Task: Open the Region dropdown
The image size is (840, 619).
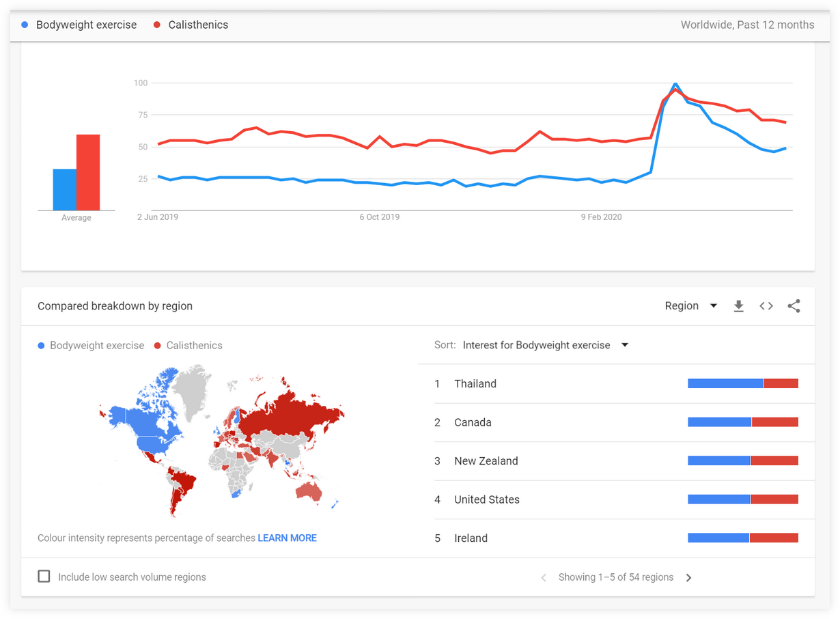Action: (691, 306)
